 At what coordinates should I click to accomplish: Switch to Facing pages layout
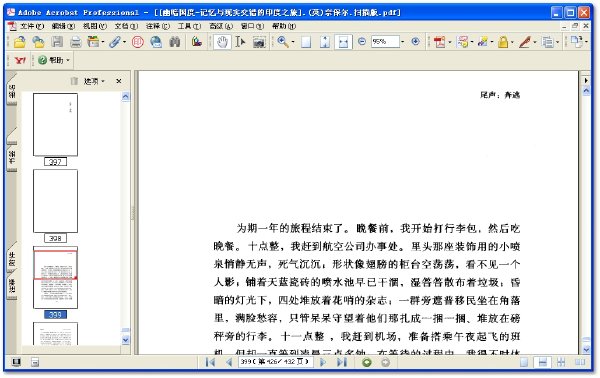click(x=580, y=362)
